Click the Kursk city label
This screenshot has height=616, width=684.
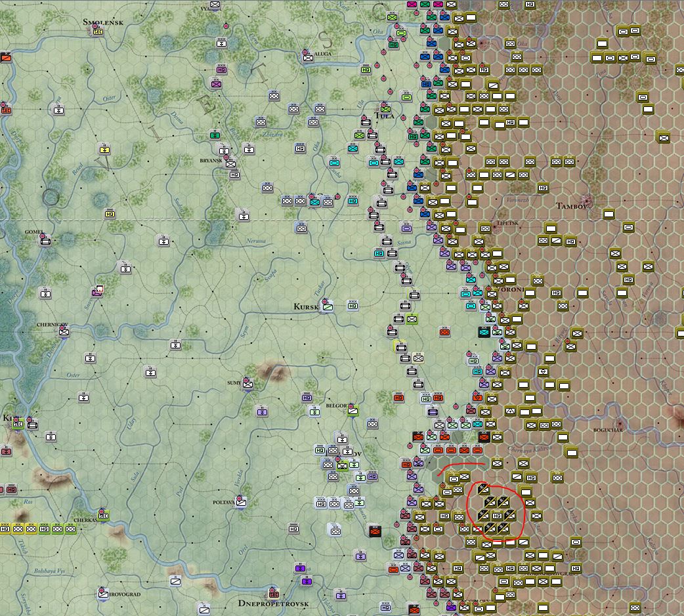tap(306, 306)
